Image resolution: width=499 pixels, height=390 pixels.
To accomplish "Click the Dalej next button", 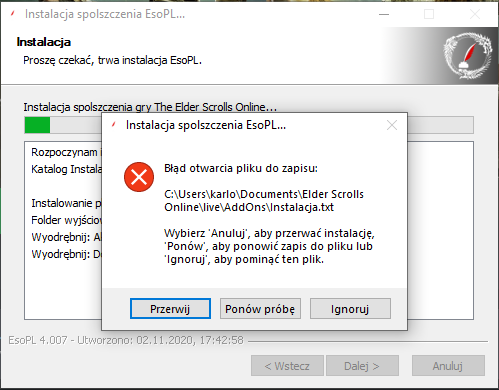I will [x=362, y=366].
